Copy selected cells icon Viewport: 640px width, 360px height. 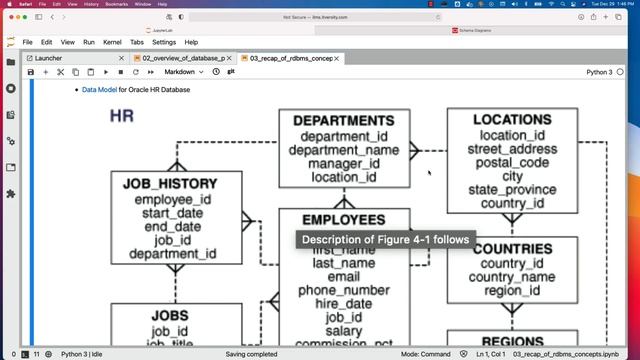coord(76,72)
